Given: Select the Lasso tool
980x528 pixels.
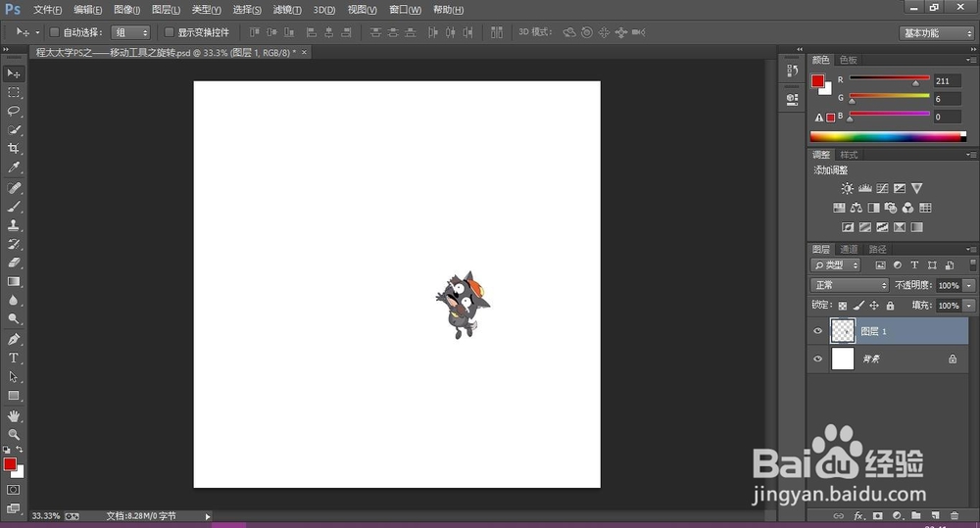Looking at the screenshot, I should coord(13,112).
